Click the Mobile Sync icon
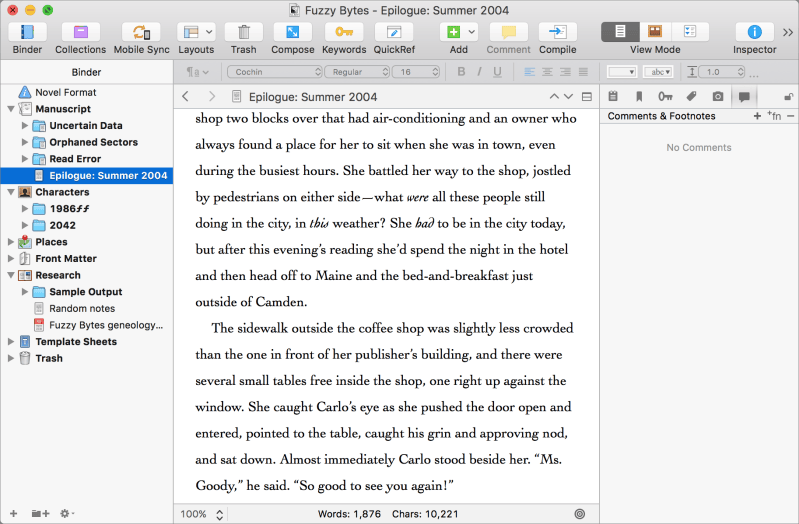This screenshot has height=524, width=799. pyautogui.click(x=141, y=32)
